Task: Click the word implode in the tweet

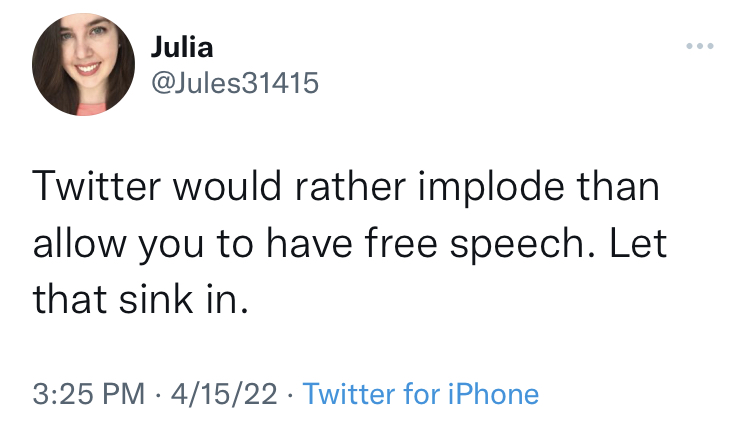Action: pos(491,188)
